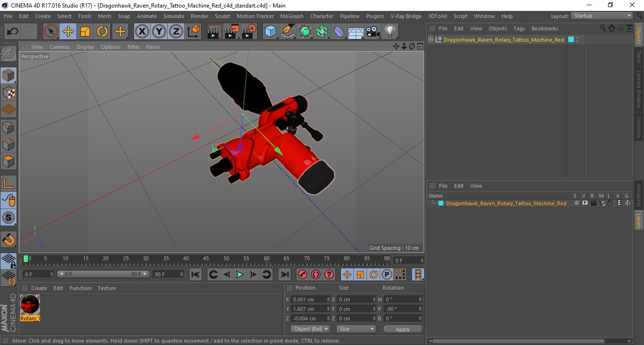Toggle Snap with magnet icon
Screen dimensions: 644x345
point(9,239)
